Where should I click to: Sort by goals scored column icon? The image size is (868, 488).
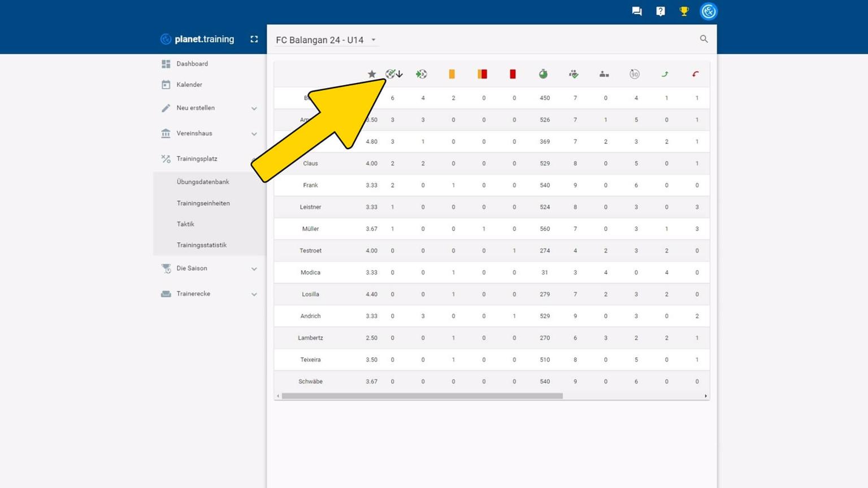tap(391, 74)
